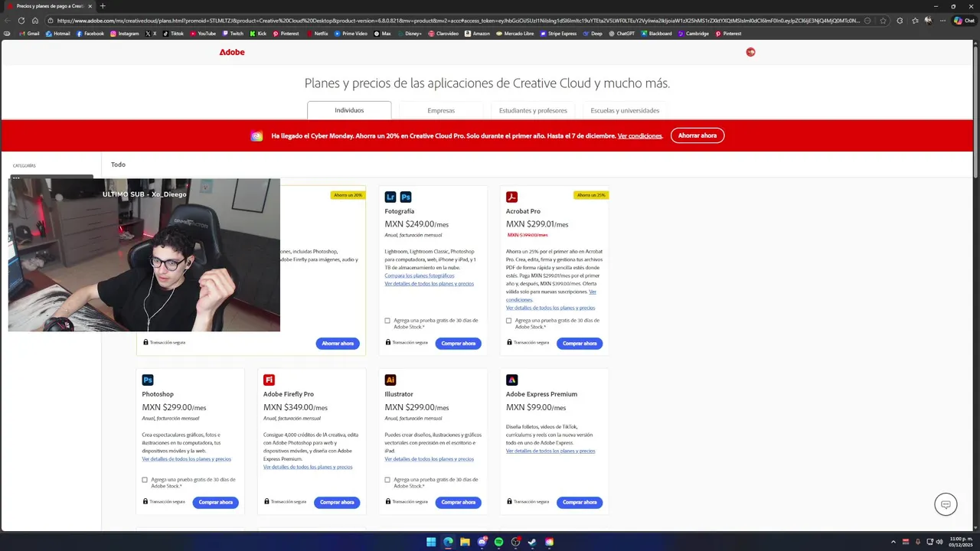Viewport: 980px width, 551px height.
Task: Click the Creative Cloud icon in red banner
Action: [256, 136]
